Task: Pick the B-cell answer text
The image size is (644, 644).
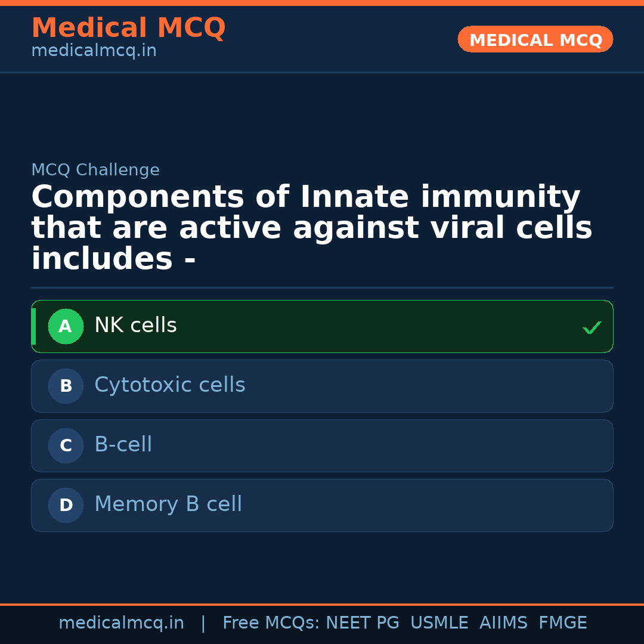Action: pyautogui.click(x=123, y=445)
